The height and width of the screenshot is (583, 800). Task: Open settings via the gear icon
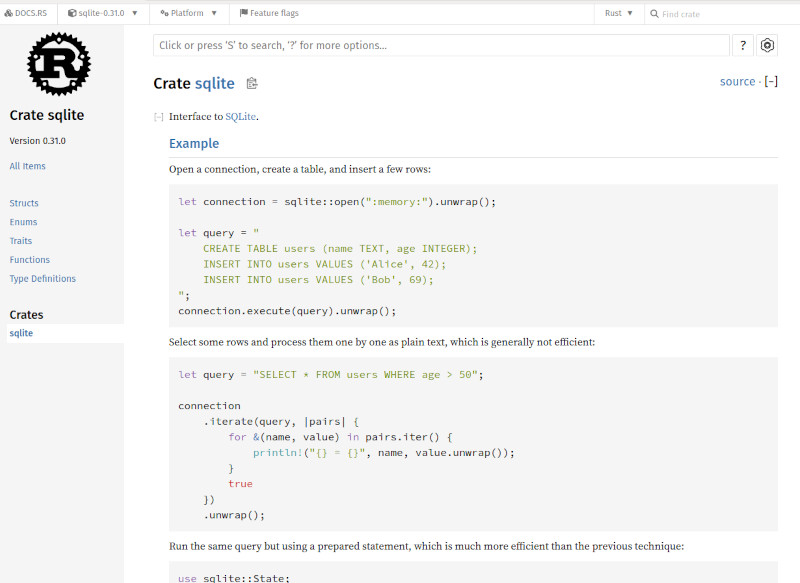coord(766,45)
